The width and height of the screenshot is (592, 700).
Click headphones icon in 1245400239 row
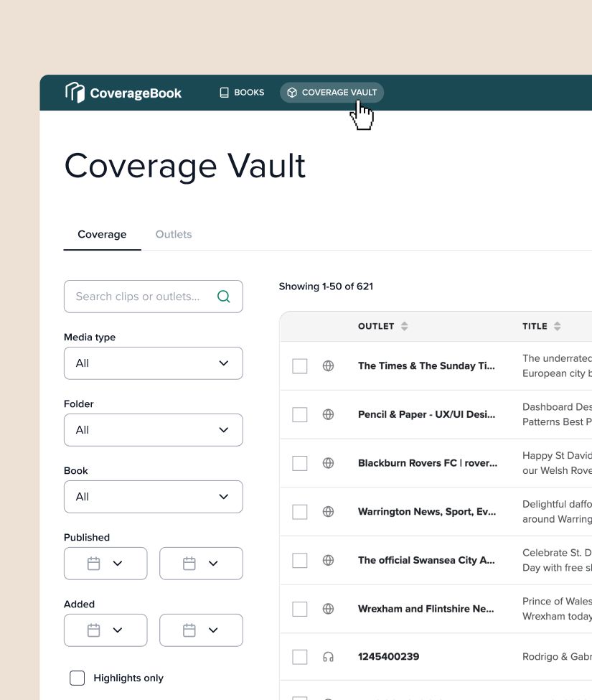coord(329,657)
